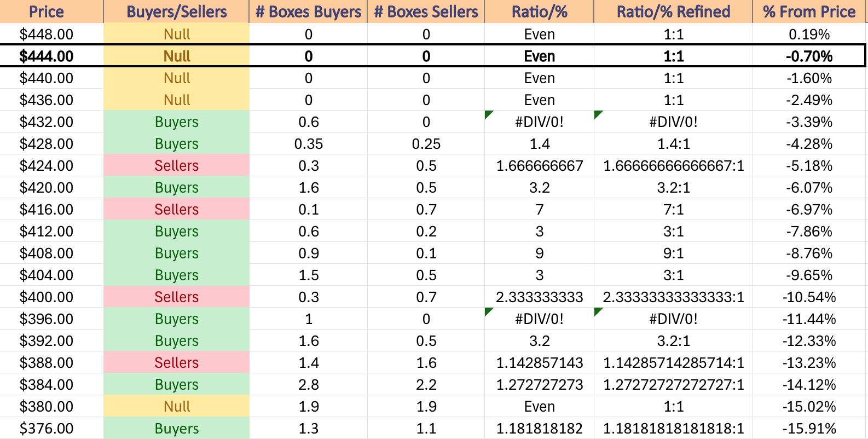Click the $408.00 price cell
The image size is (868, 439).
[x=51, y=253]
